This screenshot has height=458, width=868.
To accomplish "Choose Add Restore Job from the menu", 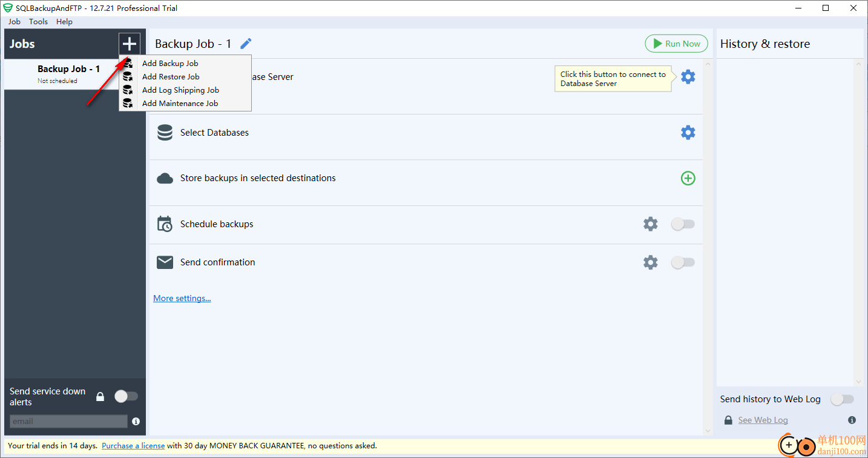I will [x=185, y=76].
